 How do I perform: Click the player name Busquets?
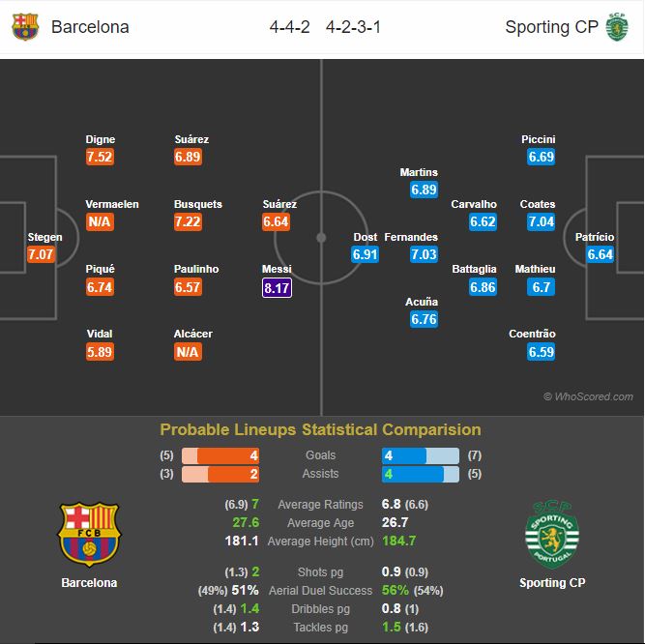(x=198, y=204)
